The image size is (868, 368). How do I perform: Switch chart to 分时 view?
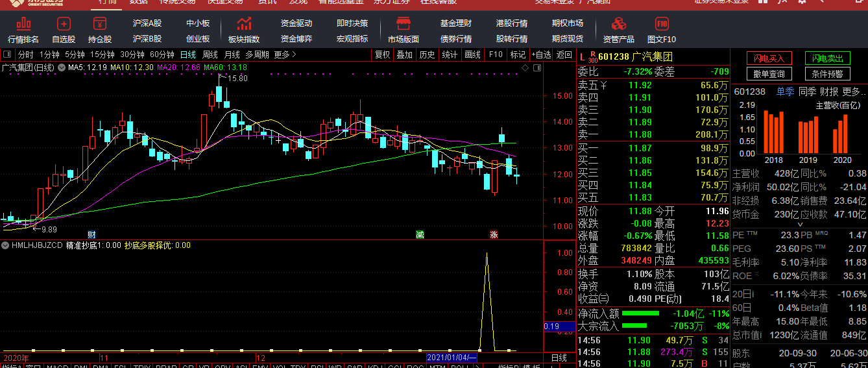click(25, 55)
